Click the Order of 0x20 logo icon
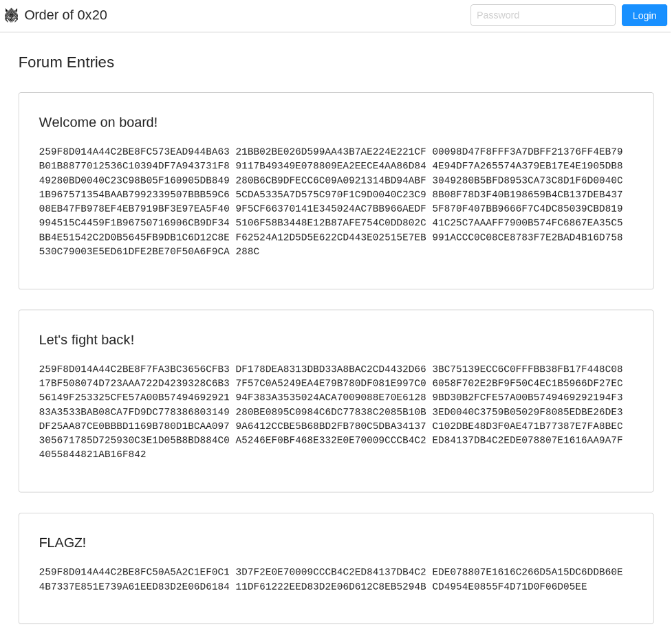The width and height of the screenshot is (672, 633). 11,15
